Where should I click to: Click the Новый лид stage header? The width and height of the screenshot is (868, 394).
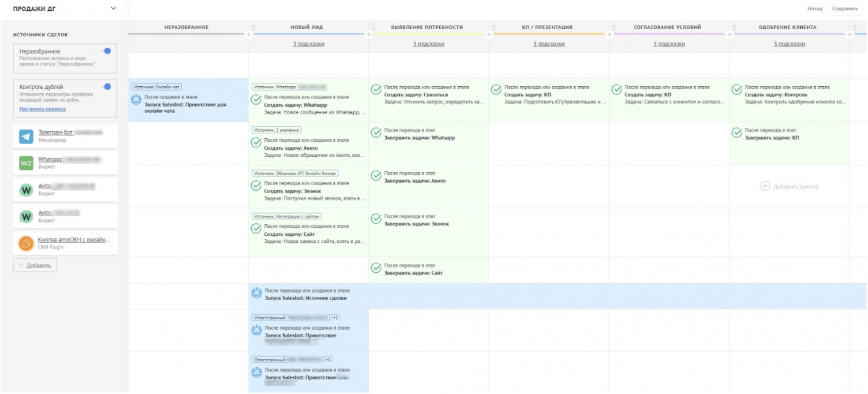click(x=307, y=27)
